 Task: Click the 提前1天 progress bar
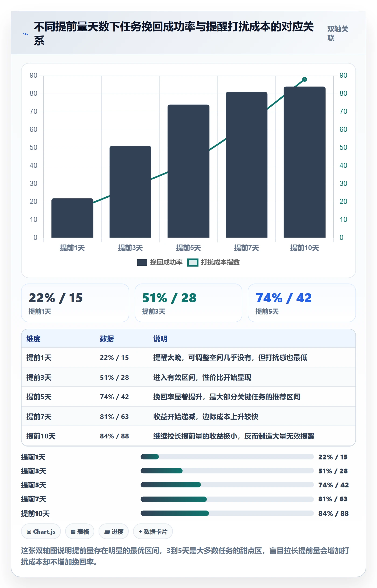pos(227,457)
